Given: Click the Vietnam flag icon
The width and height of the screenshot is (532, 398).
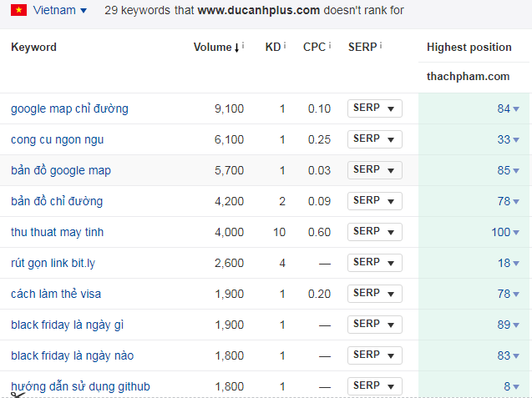Looking at the screenshot, I should (x=18, y=11).
